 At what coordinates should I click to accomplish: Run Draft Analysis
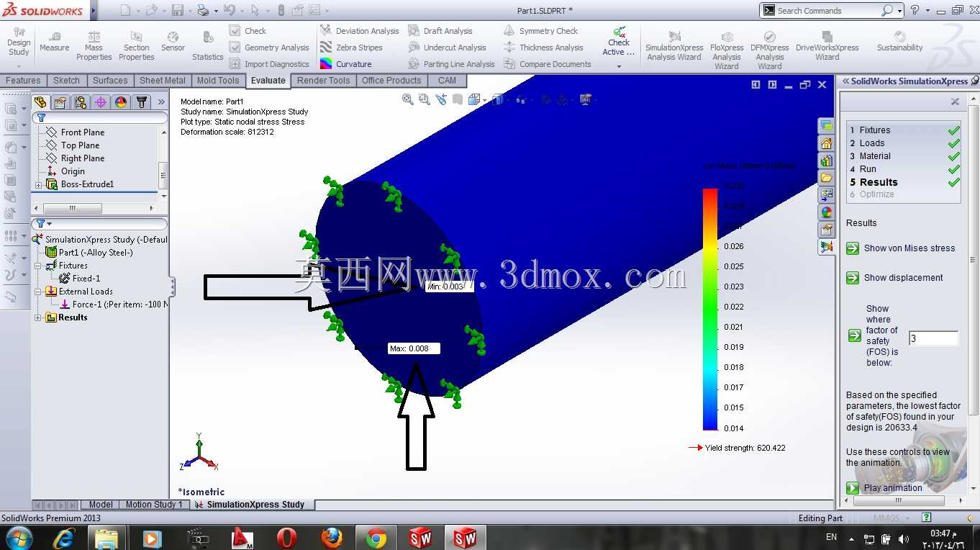(440, 31)
